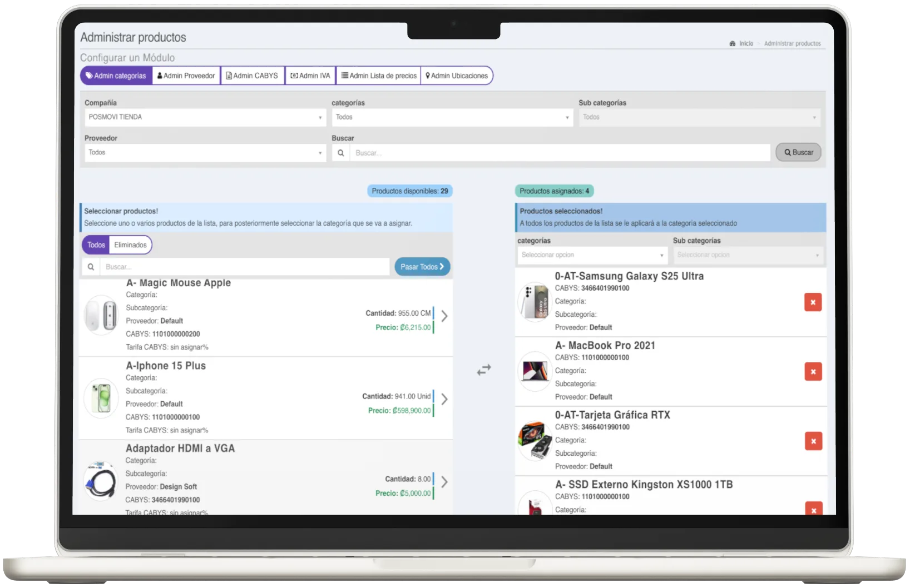Screen dimensions: 910x588
Task: Open Admin CABYS via its document icon
Action: point(228,75)
